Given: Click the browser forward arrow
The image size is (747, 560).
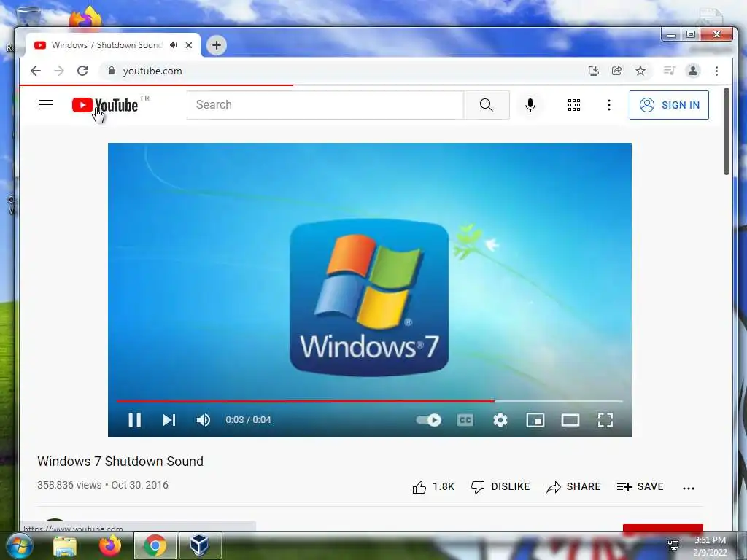Looking at the screenshot, I should tap(59, 71).
